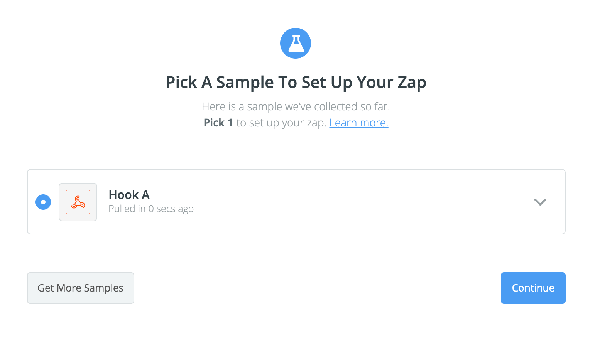Click the word 'Sample' in the page heading
This screenshot has height=364, width=595.
[245, 82]
